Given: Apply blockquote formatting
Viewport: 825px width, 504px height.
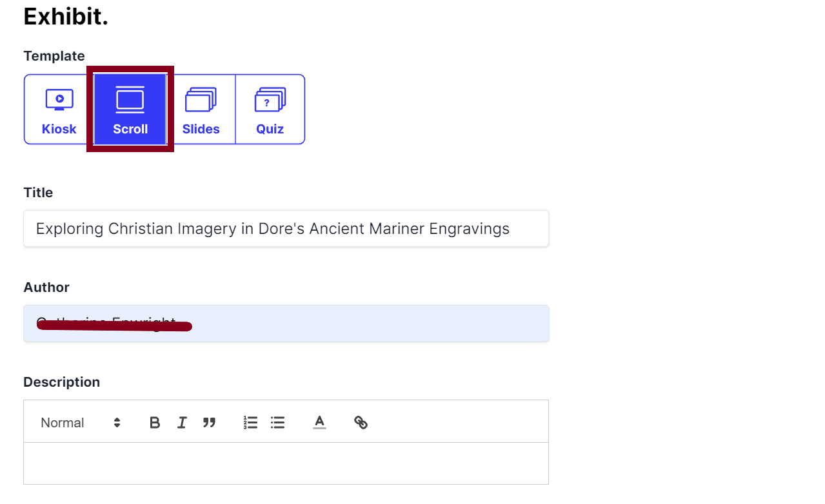Looking at the screenshot, I should (x=209, y=423).
